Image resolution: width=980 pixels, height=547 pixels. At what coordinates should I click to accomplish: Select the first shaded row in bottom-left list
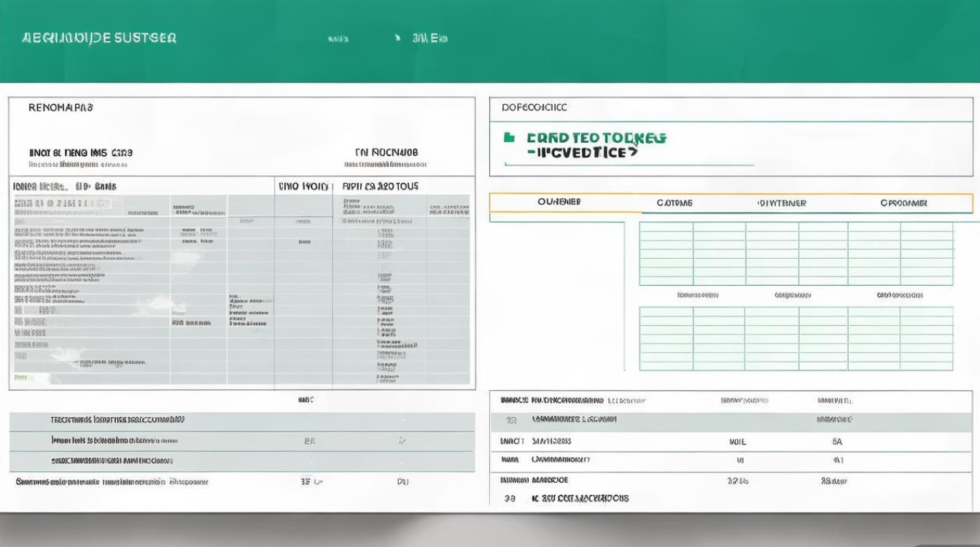click(x=241, y=421)
